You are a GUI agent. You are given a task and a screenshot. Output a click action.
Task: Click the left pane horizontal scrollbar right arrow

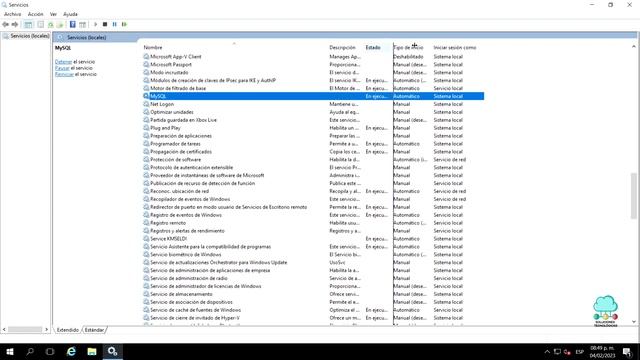click(46, 329)
